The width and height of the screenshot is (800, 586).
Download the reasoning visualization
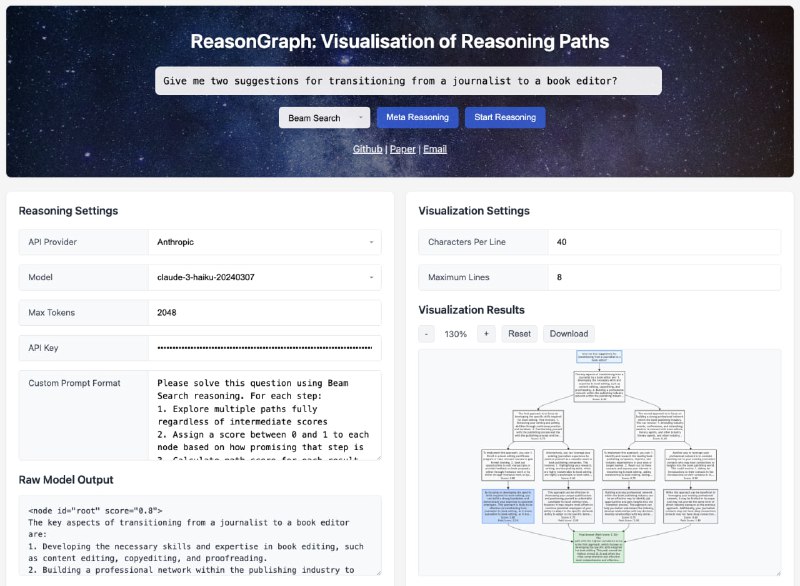568,333
